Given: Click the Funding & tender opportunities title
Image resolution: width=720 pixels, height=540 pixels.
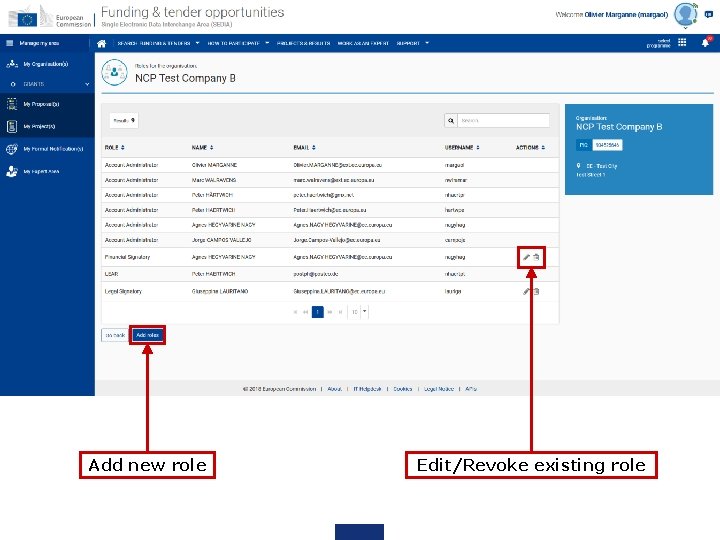Looking at the screenshot, I should (x=192, y=12).
